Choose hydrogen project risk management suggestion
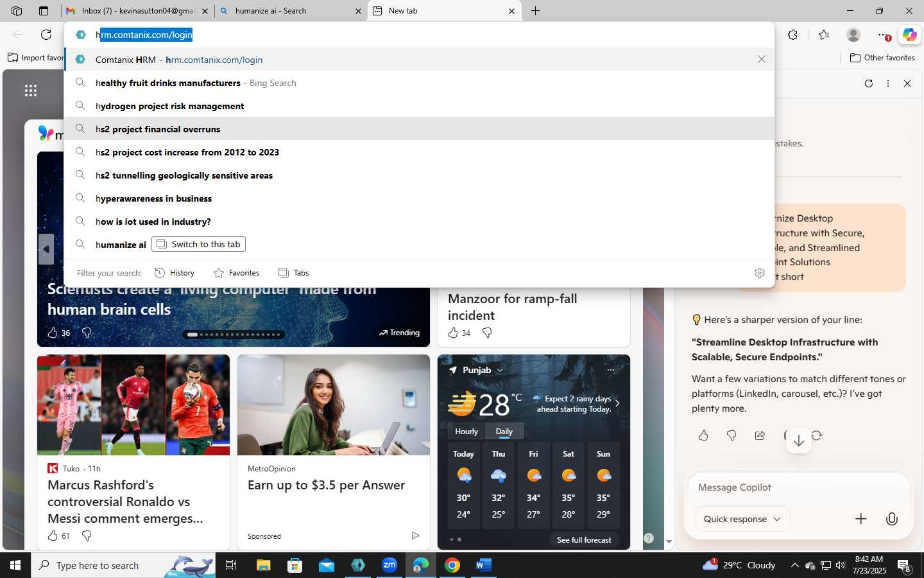This screenshot has width=924, height=578. pos(419,106)
